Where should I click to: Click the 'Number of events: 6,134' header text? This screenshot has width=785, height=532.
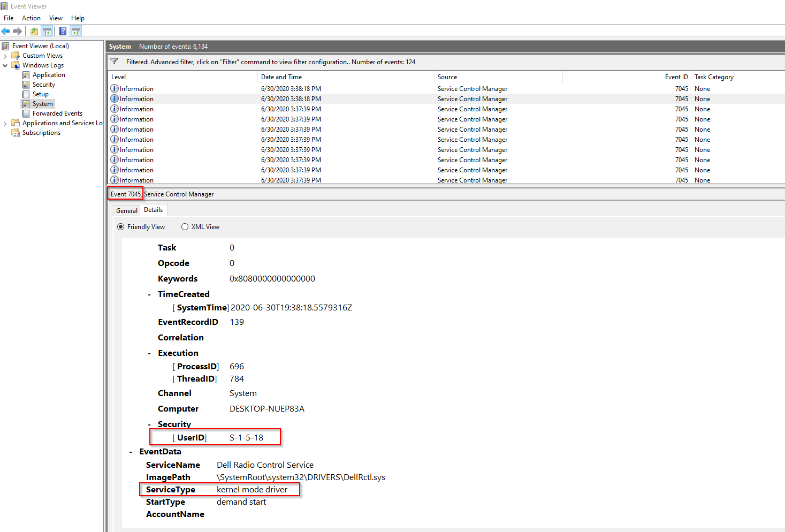(x=173, y=47)
